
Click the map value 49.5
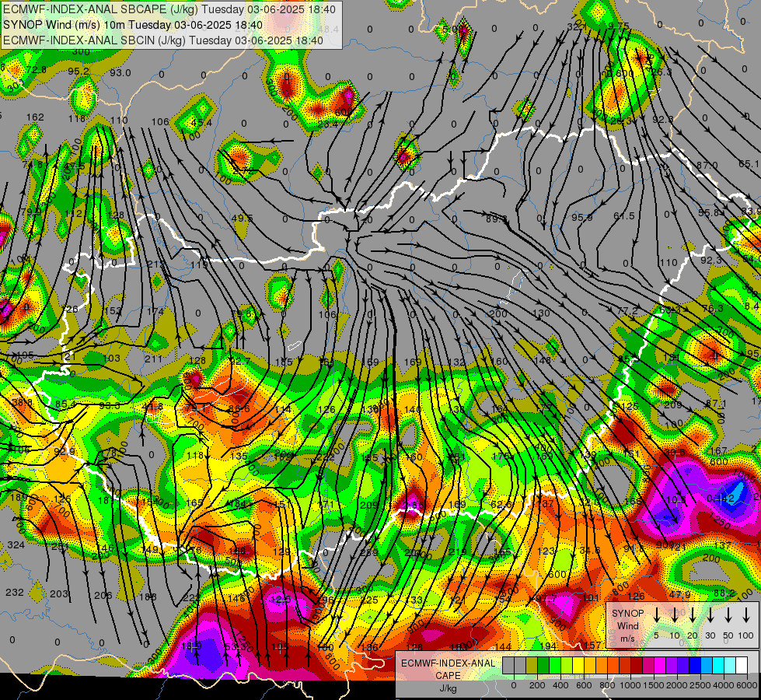[x=243, y=218]
